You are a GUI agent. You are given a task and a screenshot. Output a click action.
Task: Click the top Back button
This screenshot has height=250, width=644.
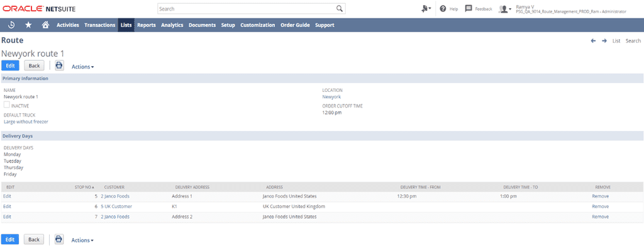click(x=34, y=65)
